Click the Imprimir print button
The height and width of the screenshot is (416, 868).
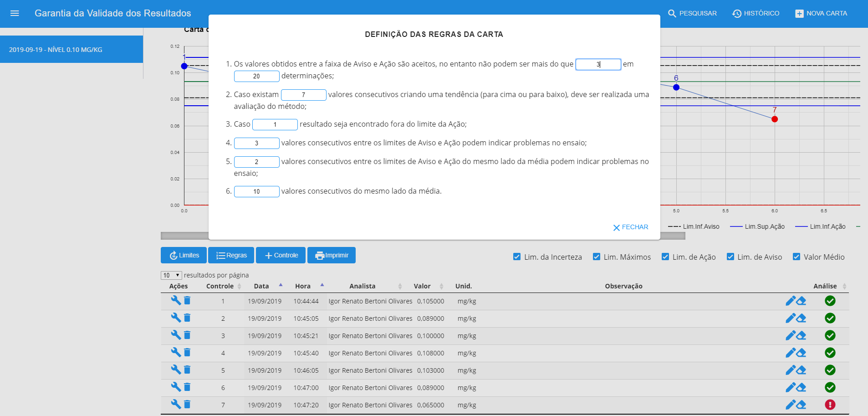click(332, 255)
